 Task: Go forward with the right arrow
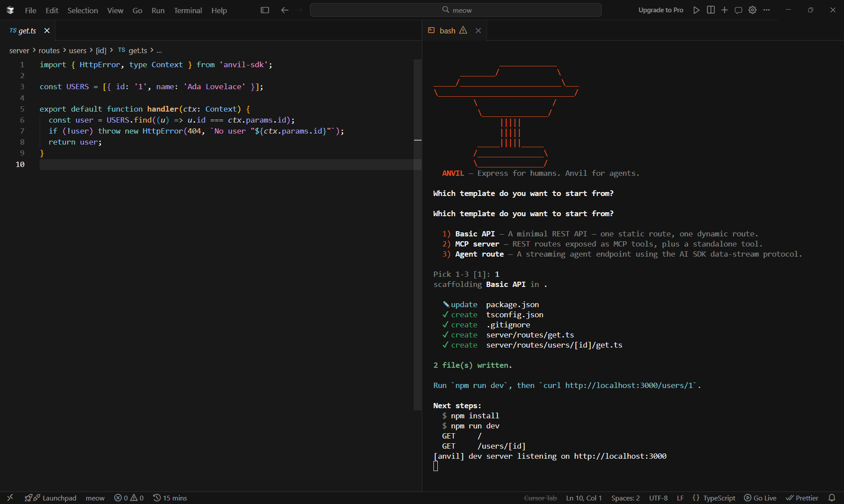coord(299,10)
